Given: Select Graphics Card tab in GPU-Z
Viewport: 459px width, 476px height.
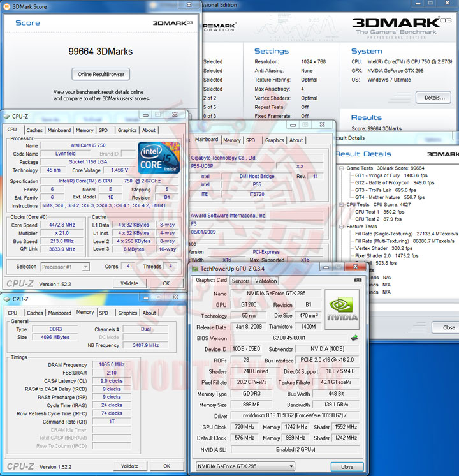Looking at the screenshot, I should tap(212, 280).
